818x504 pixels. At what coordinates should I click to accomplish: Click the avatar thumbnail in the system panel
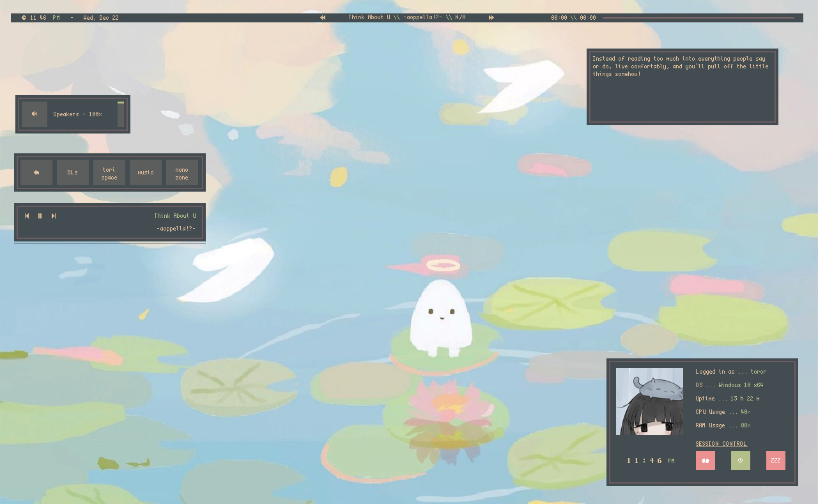coord(649,401)
